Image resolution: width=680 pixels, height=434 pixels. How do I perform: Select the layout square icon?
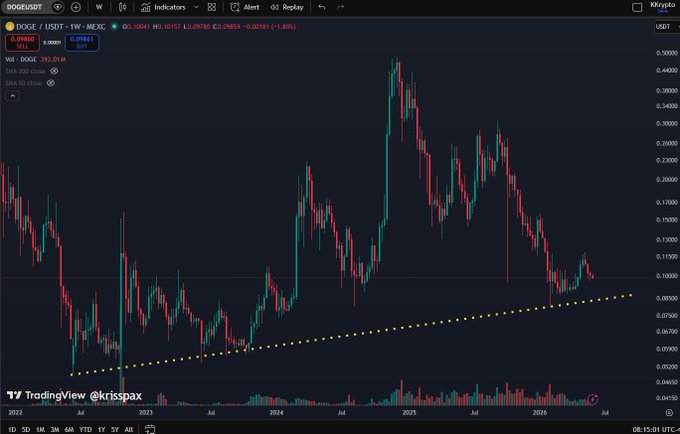click(637, 7)
